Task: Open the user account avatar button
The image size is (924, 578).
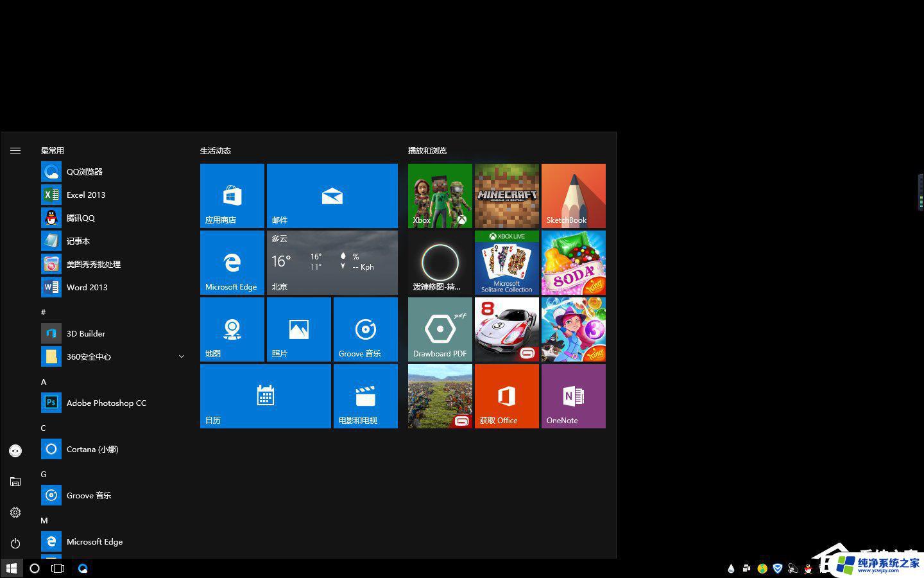Action: (x=15, y=451)
